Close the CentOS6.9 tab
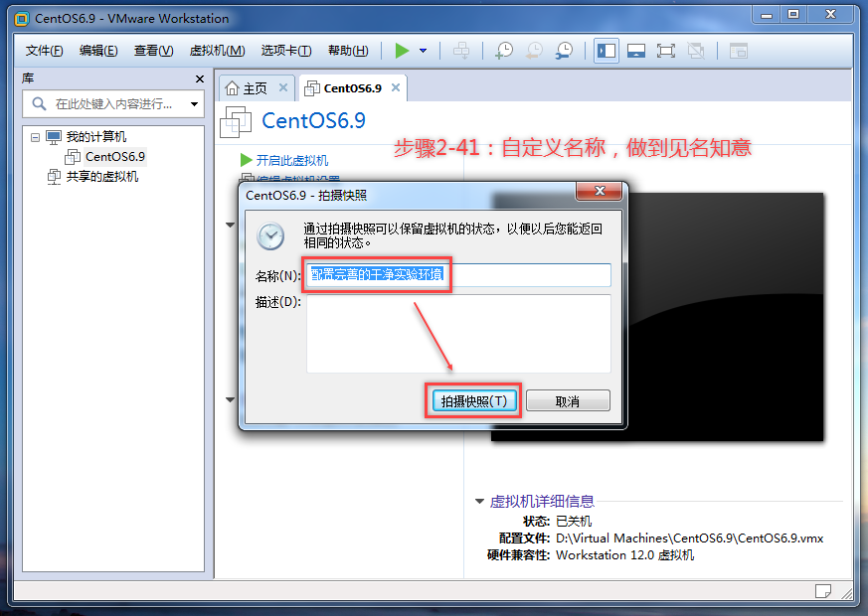 coord(396,87)
